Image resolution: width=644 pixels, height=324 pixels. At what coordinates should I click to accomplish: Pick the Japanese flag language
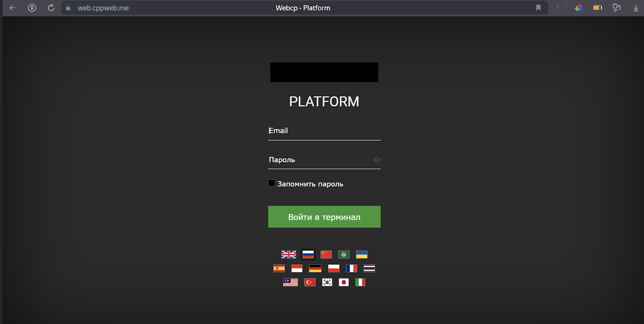pyautogui.click(x=344, y=282)
